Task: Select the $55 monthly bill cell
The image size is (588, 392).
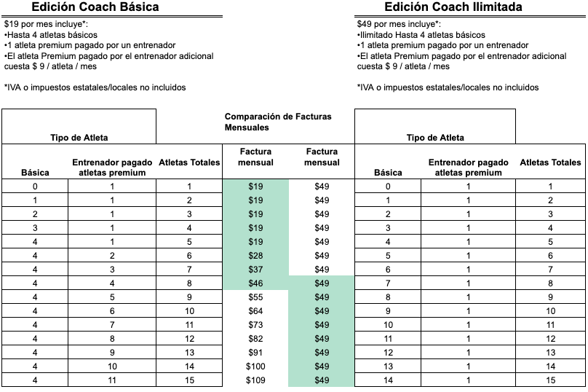Action: click(255, 297)
